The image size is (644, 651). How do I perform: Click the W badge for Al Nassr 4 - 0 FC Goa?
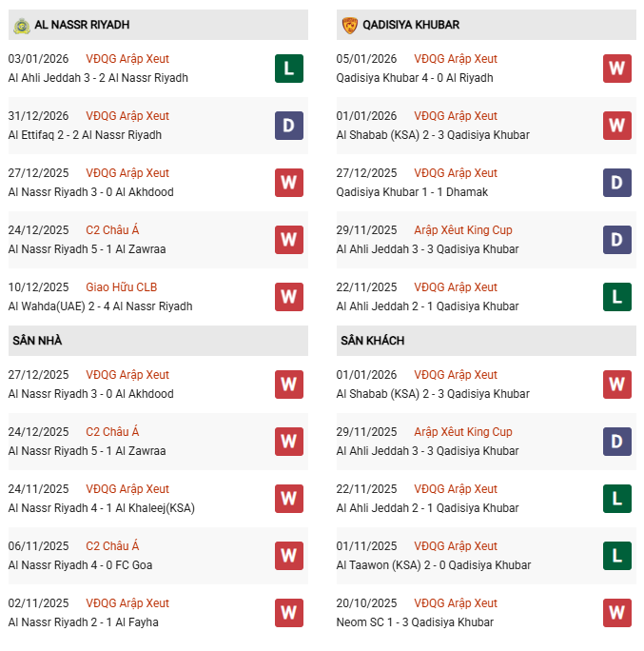tap(289, 556)
